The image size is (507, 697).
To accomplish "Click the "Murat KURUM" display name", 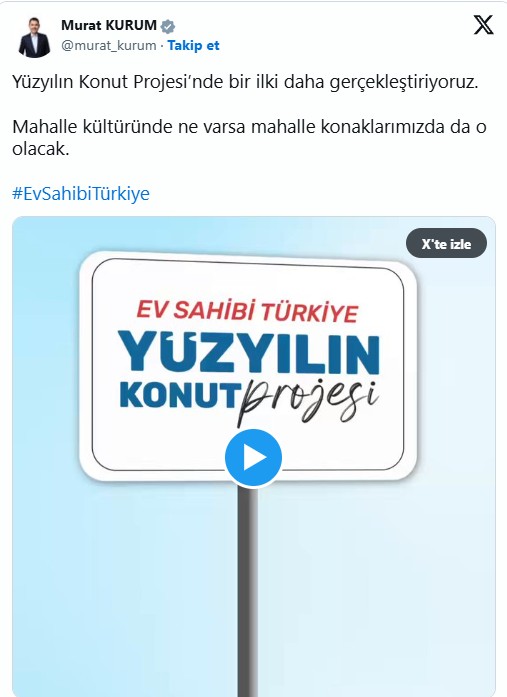I will (109, 25).
